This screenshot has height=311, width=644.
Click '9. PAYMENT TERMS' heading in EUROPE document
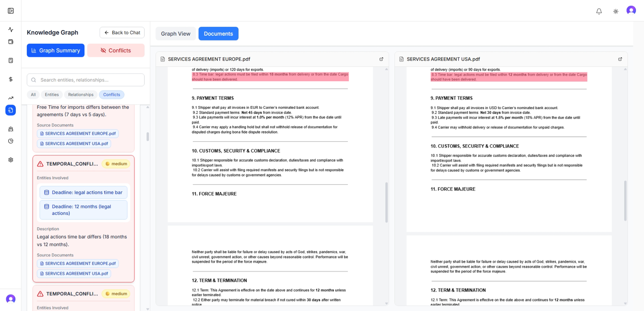(213, 98)
